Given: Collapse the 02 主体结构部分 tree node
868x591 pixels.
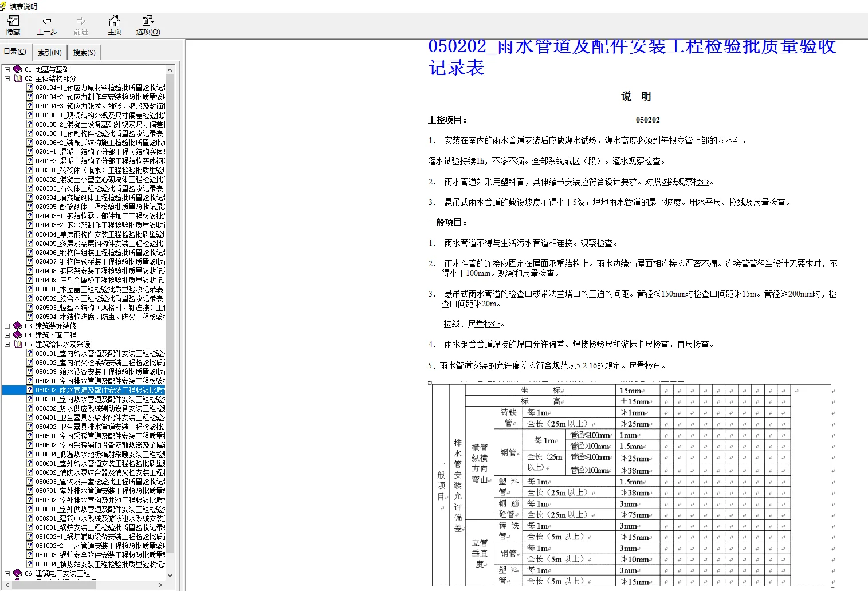Looking at the screenshot, I should tap(6, 78).
